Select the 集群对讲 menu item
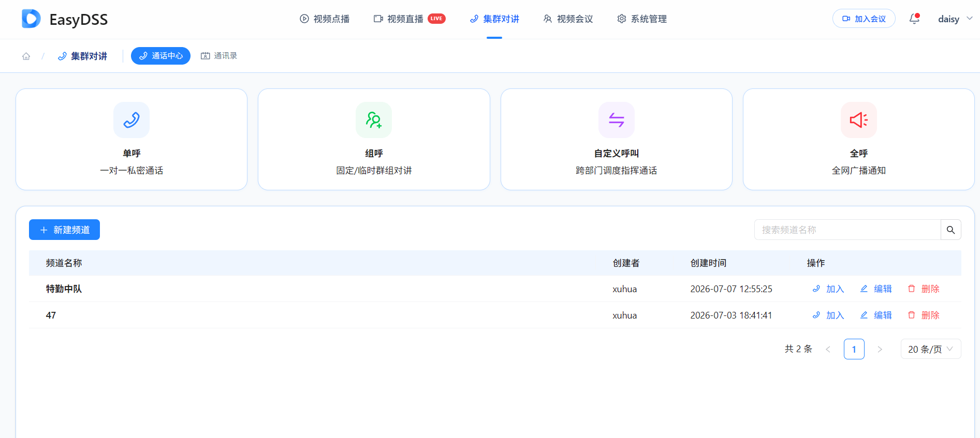 tap(494, 19)
